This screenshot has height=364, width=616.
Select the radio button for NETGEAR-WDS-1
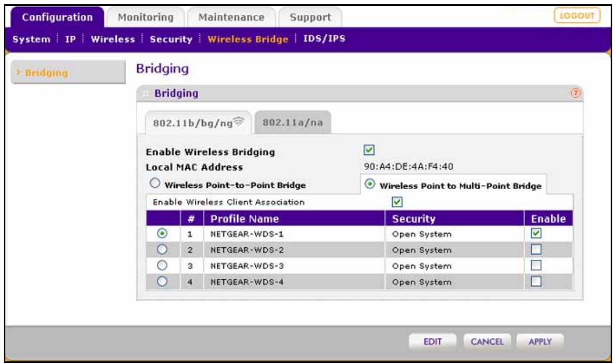pos(162,234)
